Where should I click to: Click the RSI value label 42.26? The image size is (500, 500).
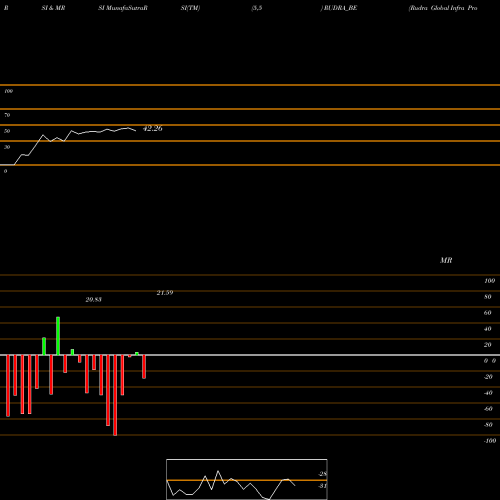click(x=153, y=129)
